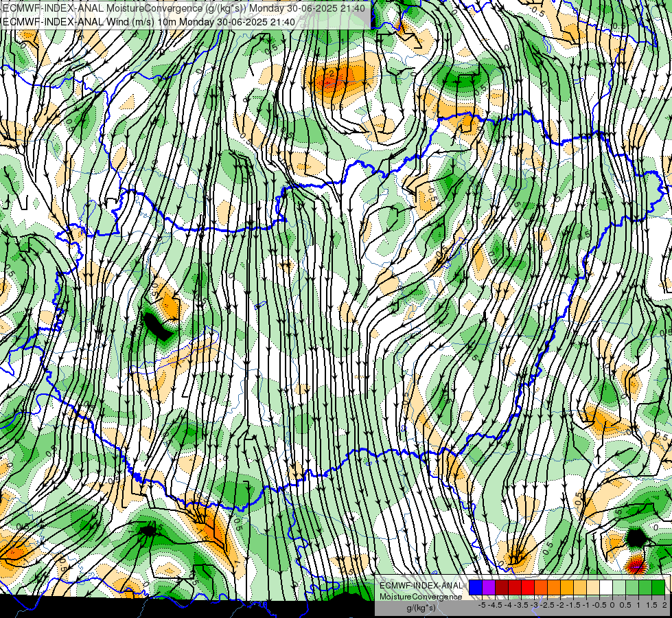Click the '-5' legend scale value
Screen dimensions: 672x618
click(x=482, y=605)
